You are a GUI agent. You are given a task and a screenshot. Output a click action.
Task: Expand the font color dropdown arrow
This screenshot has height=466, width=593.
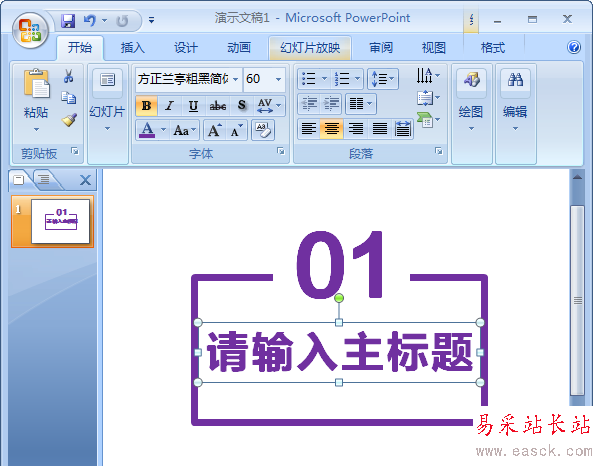point(163,130)
